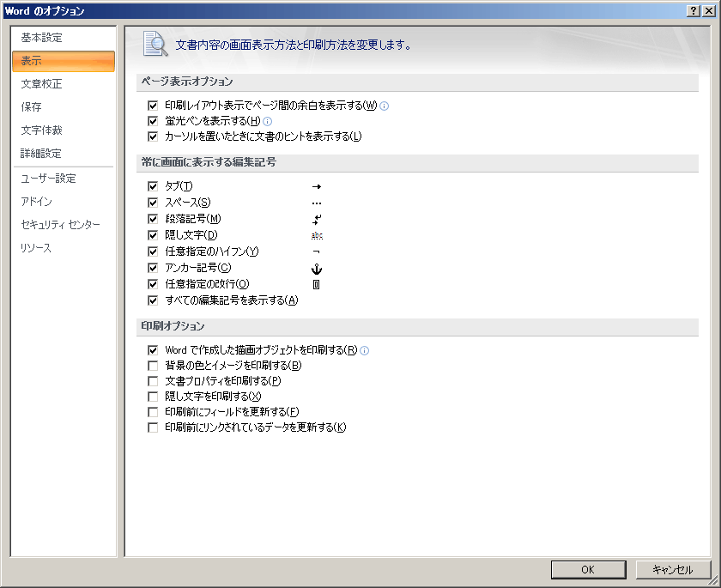Open セキュリティ センター section
The image size is (721, 588).
(61, 225)
